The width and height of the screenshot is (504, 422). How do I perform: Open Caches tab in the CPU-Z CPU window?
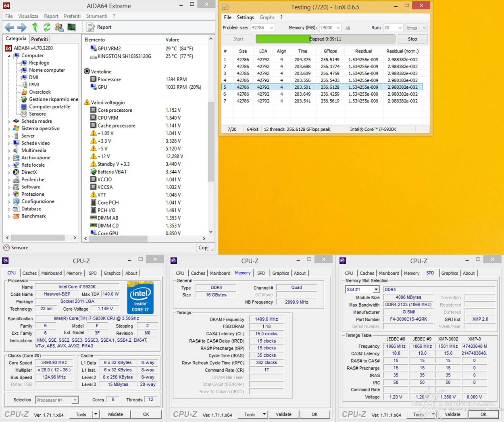tap(29, 273)
